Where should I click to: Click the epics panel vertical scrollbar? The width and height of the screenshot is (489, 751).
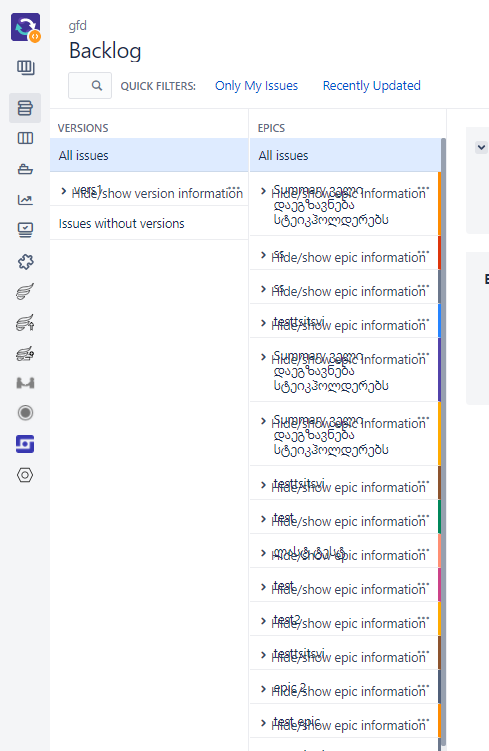pos(444,441)
